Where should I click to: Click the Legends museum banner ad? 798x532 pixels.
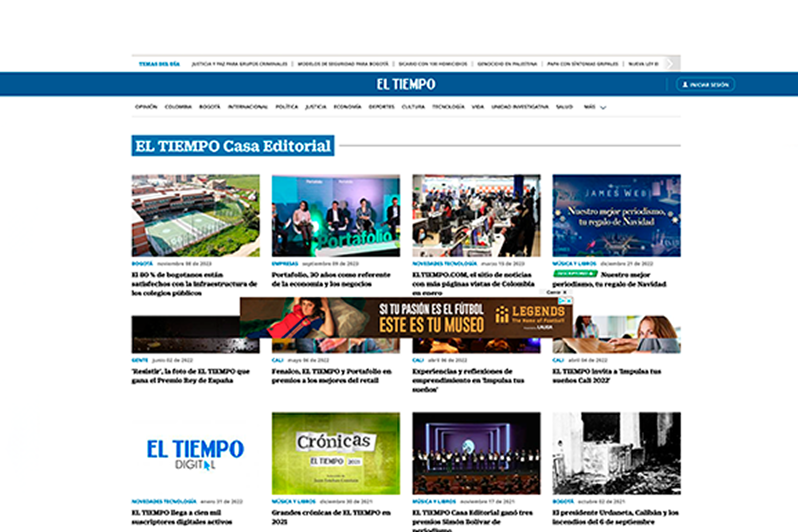(x=406, y=318)
